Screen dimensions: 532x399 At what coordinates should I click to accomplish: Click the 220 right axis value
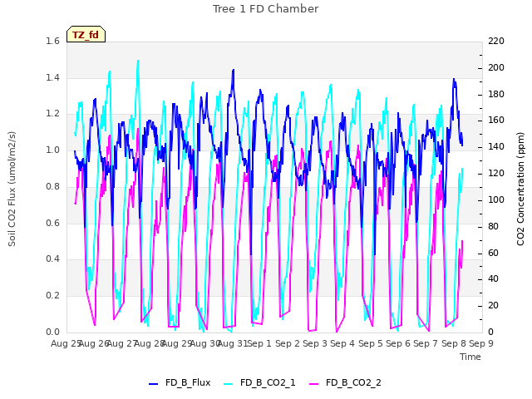pyautogui.click(x=496, y=42)
